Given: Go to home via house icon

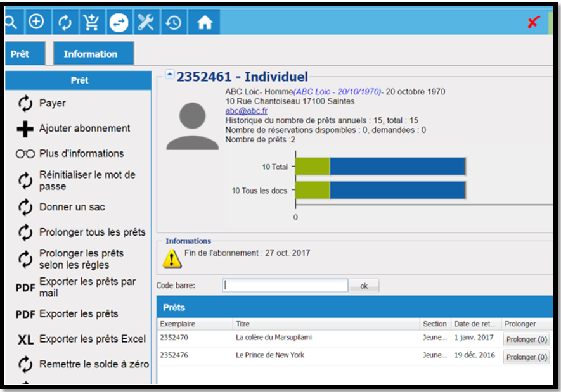Looking at the screenshot, I should (204, 22).
